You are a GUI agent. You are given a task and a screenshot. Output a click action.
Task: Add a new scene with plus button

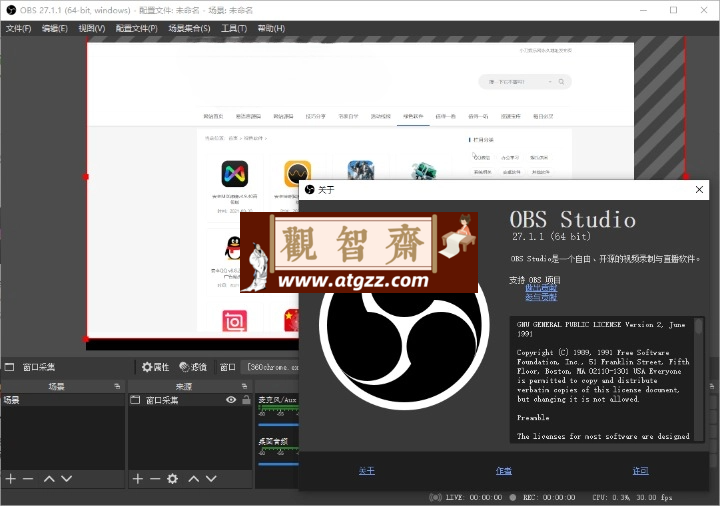11,479
